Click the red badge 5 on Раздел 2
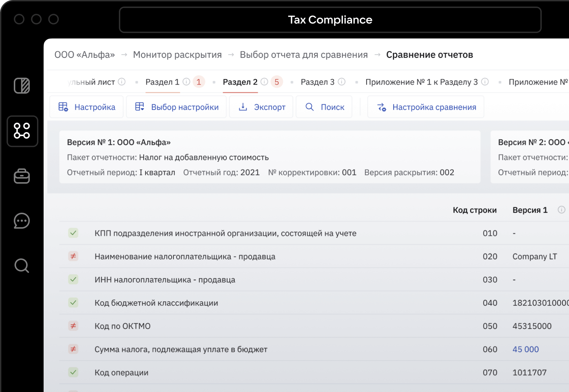 click(277, 82)
